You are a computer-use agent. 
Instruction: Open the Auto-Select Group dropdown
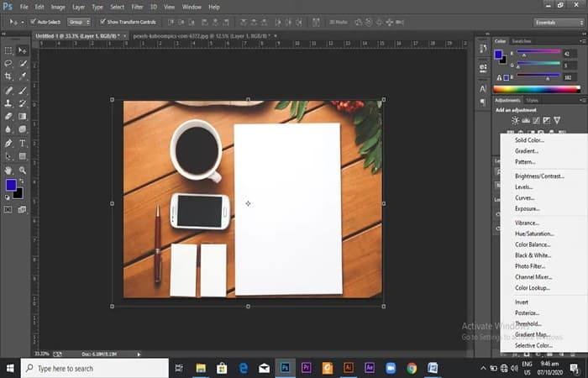coord(79,22)
